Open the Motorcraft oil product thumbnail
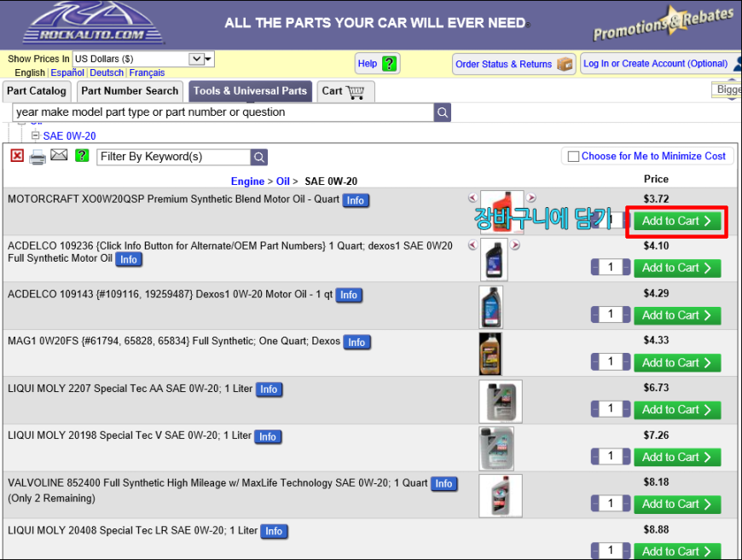 tap(501, 211)
